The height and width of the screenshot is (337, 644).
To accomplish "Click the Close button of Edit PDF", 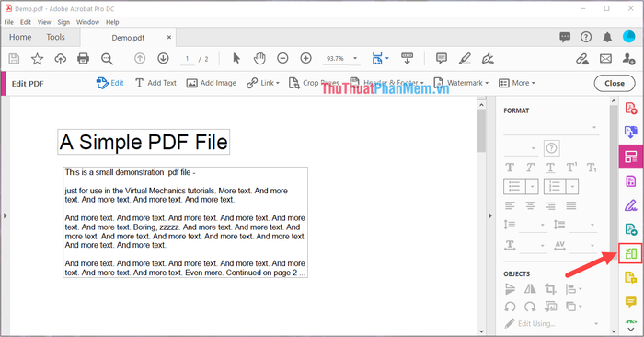I will tap(615, 84).
